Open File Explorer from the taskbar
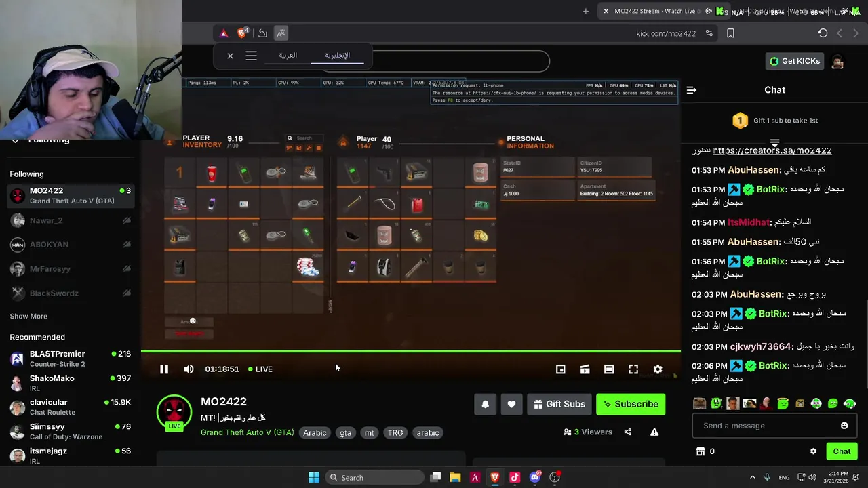868x488 pixels. click(455, 477)
